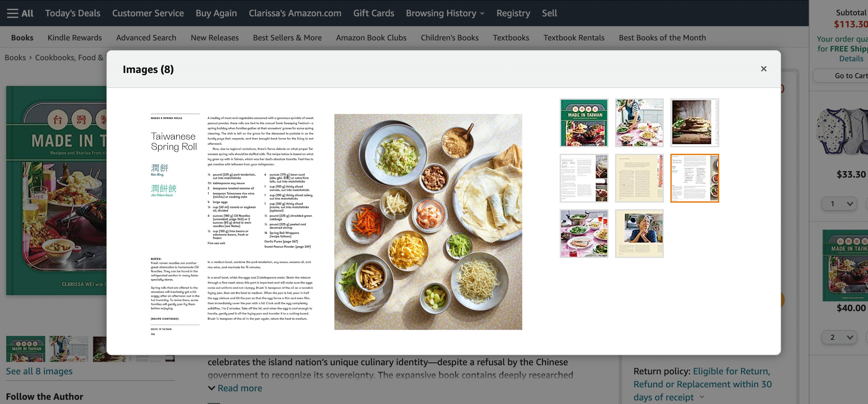Screen dimensions: 868x404
Task: Select the Books subnav tab
Action: tap(22, 37)
